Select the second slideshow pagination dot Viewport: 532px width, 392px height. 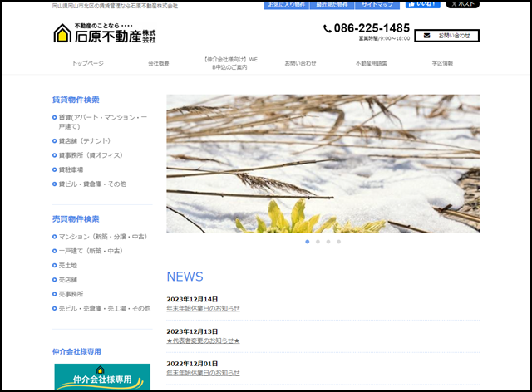pos(318,242)
